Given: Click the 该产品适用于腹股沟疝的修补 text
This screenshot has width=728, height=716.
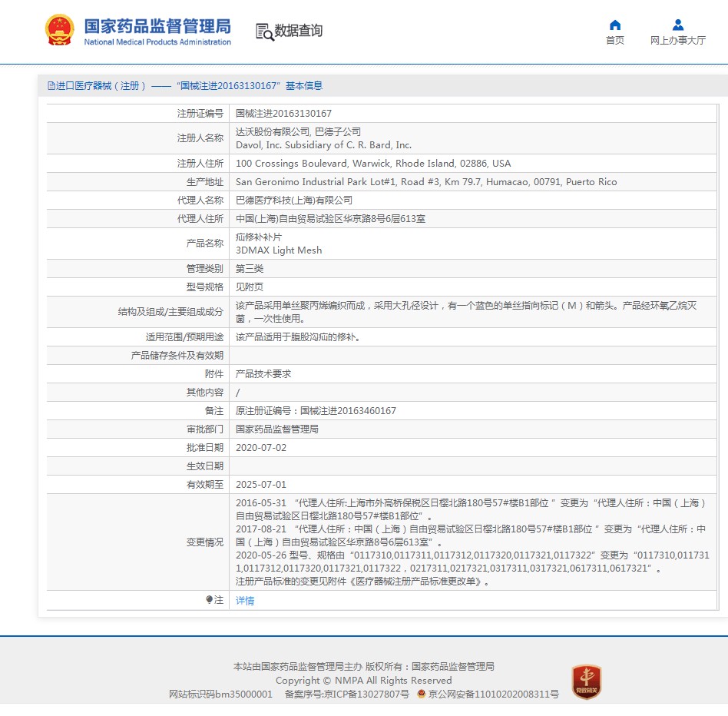Looking at the screenshot, I should 298,337.
